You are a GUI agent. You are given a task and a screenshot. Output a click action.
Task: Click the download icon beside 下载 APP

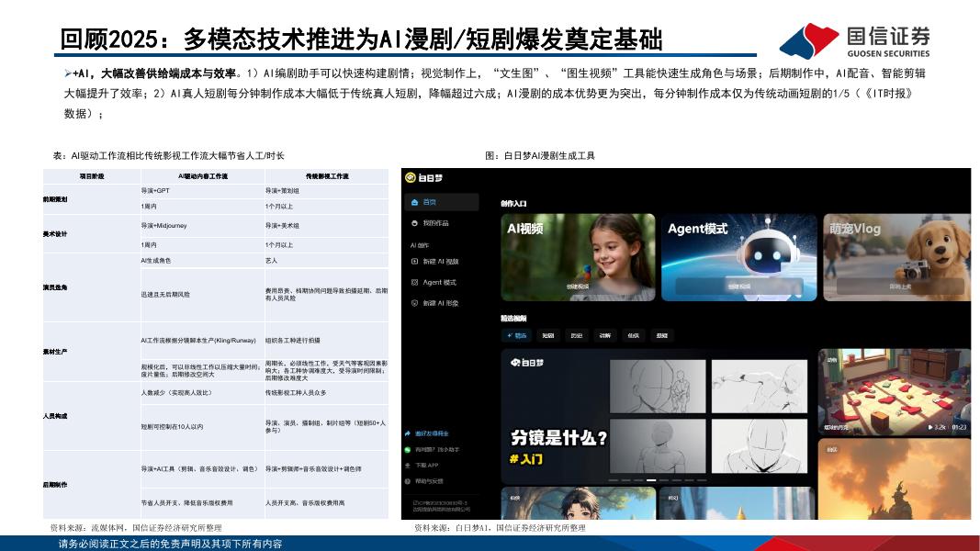[408, 466]
